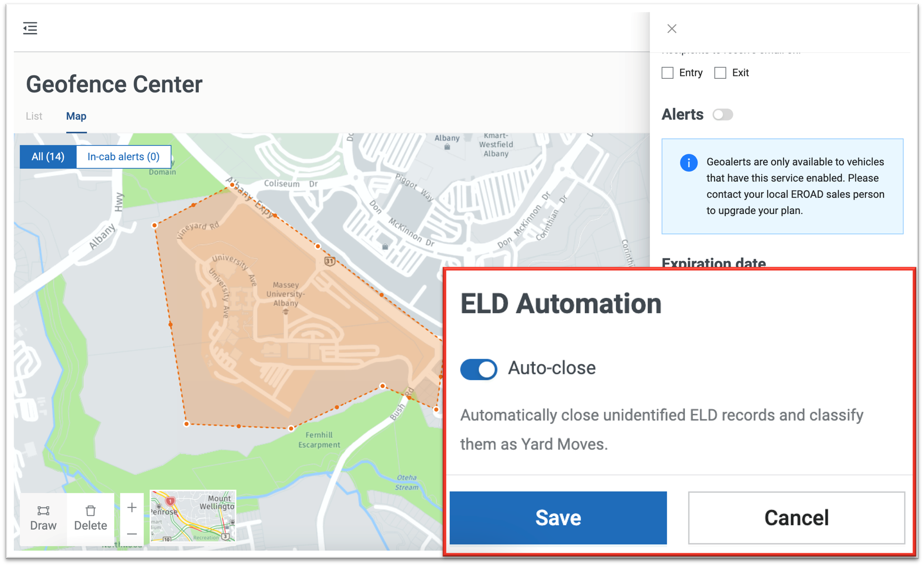The height and width of the screenshot is (566, 924).
Task: Select the Map tab
Action: [76, 116]
